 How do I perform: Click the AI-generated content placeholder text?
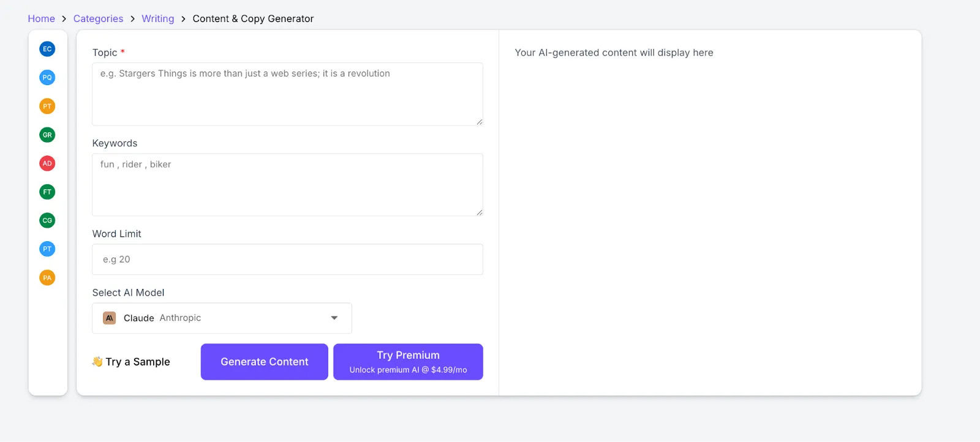(x=614, y=53)
